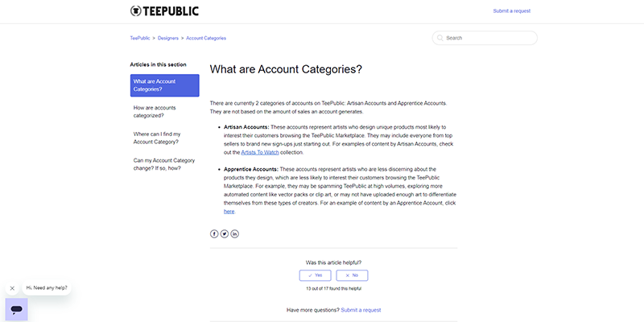The width and height of the screenshot is (644, 322).
Task: Open Designers breadcrumb link
Action: 168,38
